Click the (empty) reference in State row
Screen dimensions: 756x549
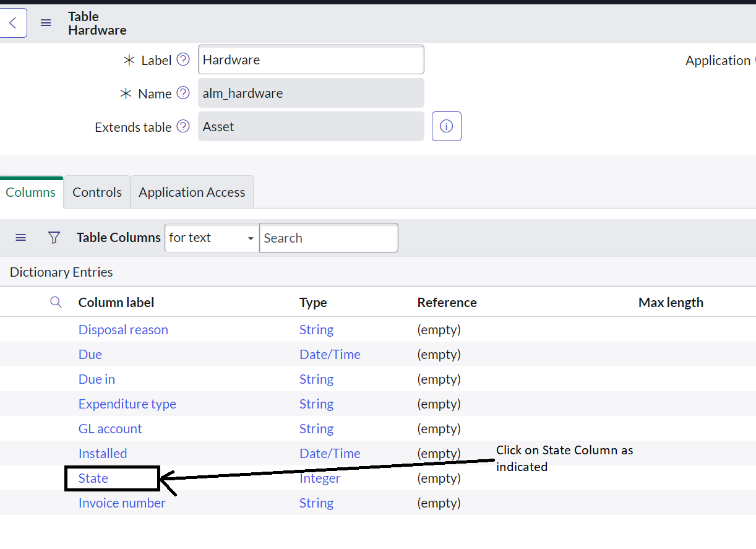tap(439, 478)
